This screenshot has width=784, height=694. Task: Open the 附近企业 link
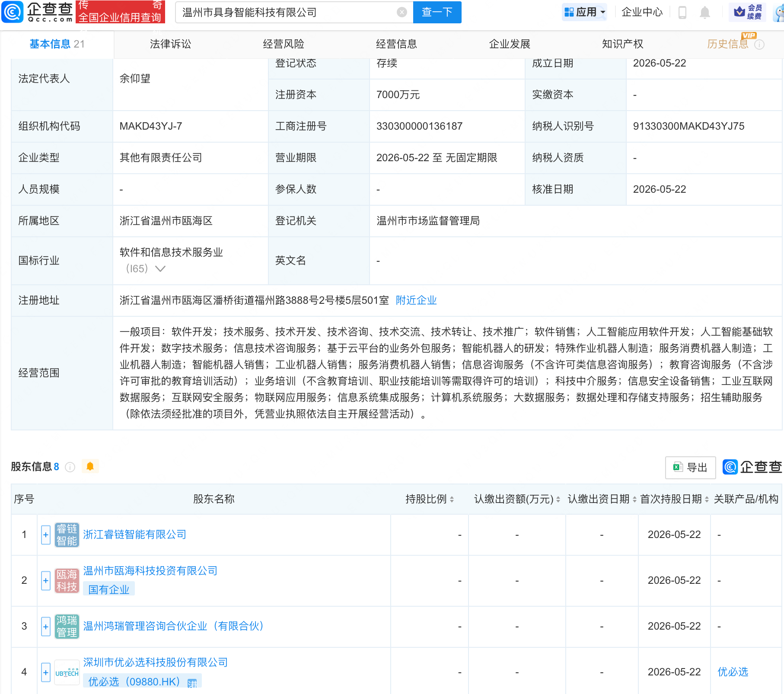[x=416, y=300]
